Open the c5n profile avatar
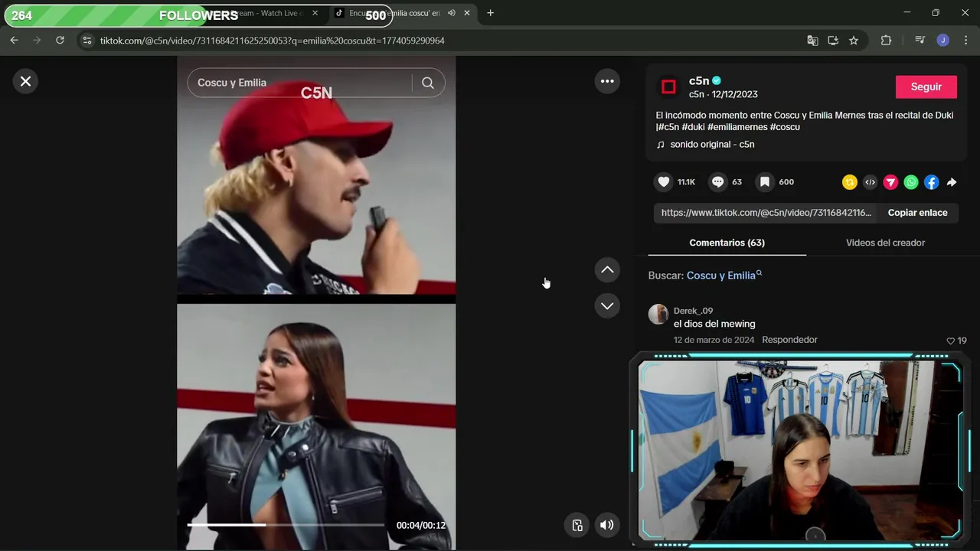The width and height of the screenshot is (980, 551). pyautogui.click(x=668, y=87)
